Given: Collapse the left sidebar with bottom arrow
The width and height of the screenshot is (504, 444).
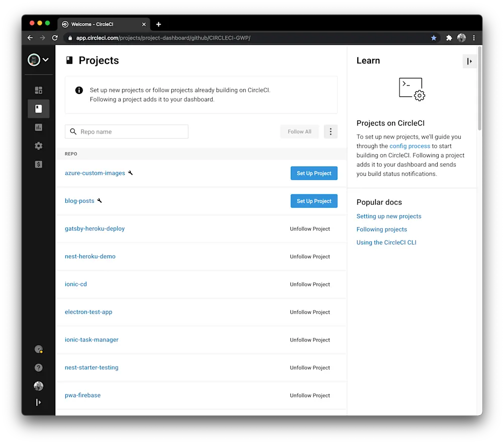Looking at the screenshot, I should pyautogui.click(x=38, y=402).
